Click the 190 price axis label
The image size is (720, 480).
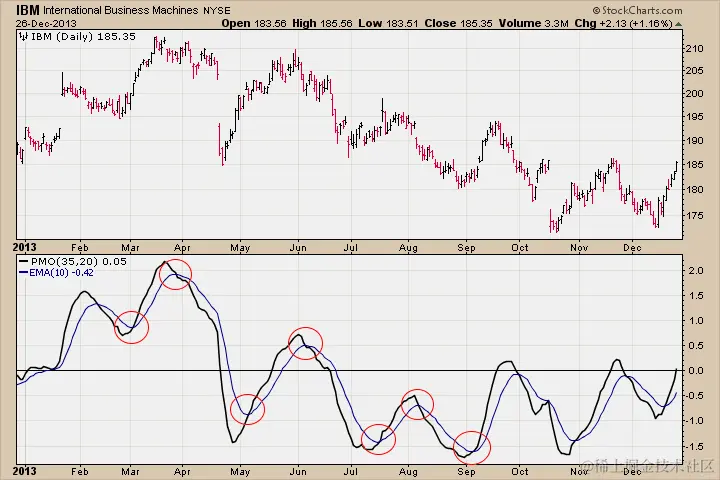click(694, 141)
